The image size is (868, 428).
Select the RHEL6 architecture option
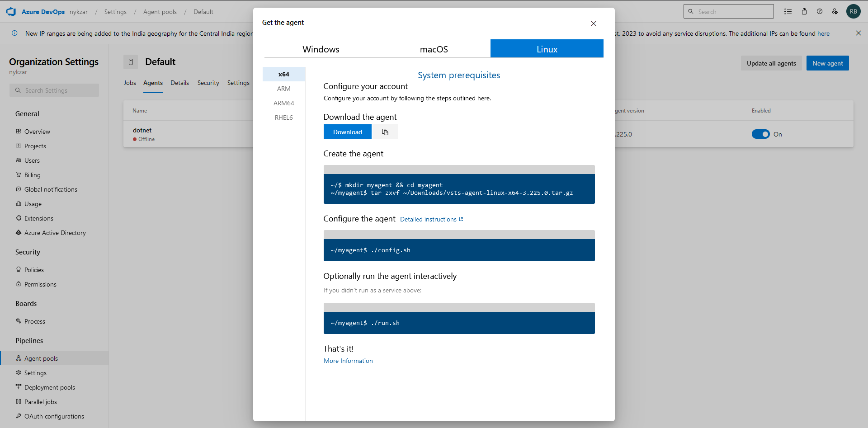tap(283, 118)
